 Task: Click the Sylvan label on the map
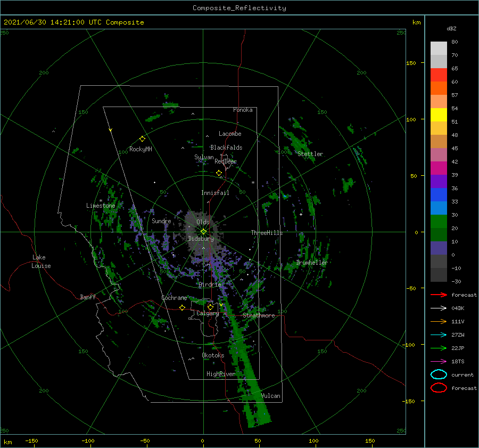pyautogui.click(x=204, y=157)
